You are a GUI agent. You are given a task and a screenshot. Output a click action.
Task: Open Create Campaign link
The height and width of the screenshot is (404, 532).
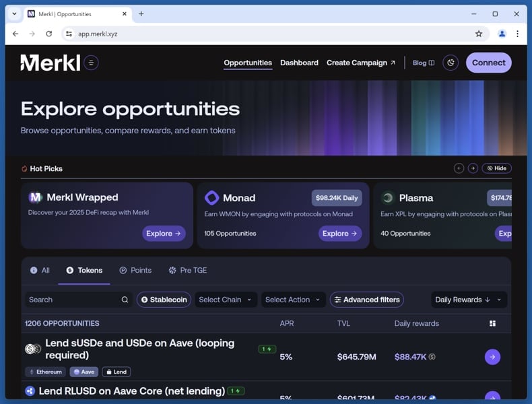click(x=361, y=63)
